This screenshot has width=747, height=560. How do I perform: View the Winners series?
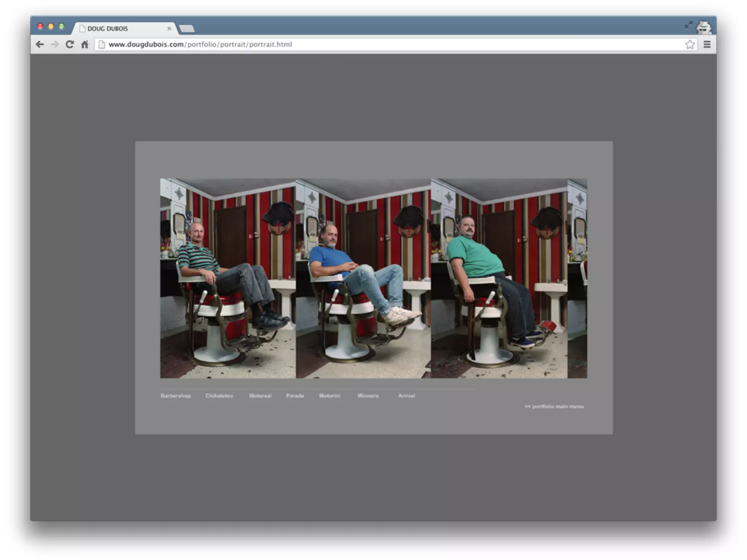point(368,396)
